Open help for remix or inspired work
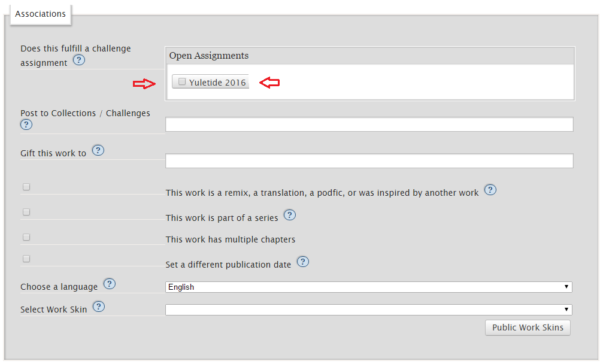Screen dimensions: 603x364 click(x=490, y=190)
